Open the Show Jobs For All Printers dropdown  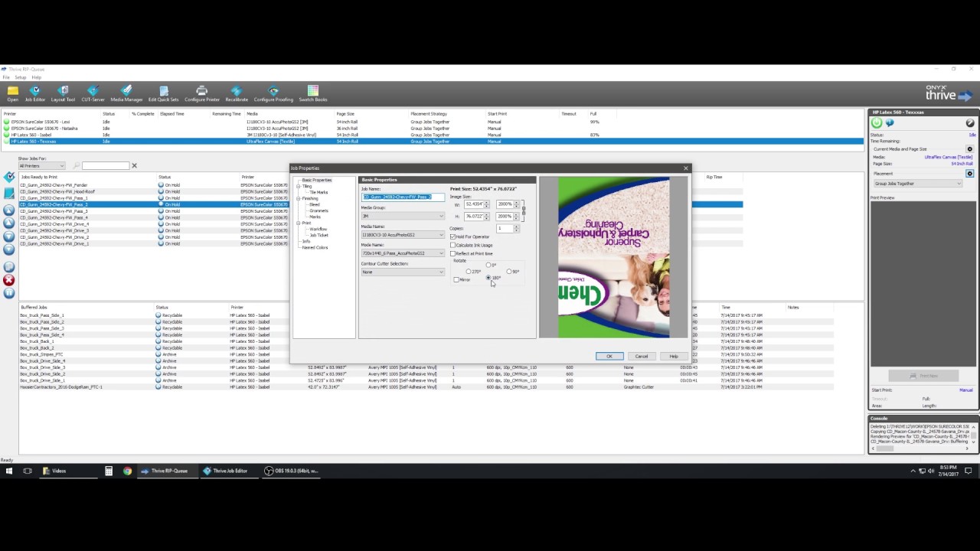[42, 165]
